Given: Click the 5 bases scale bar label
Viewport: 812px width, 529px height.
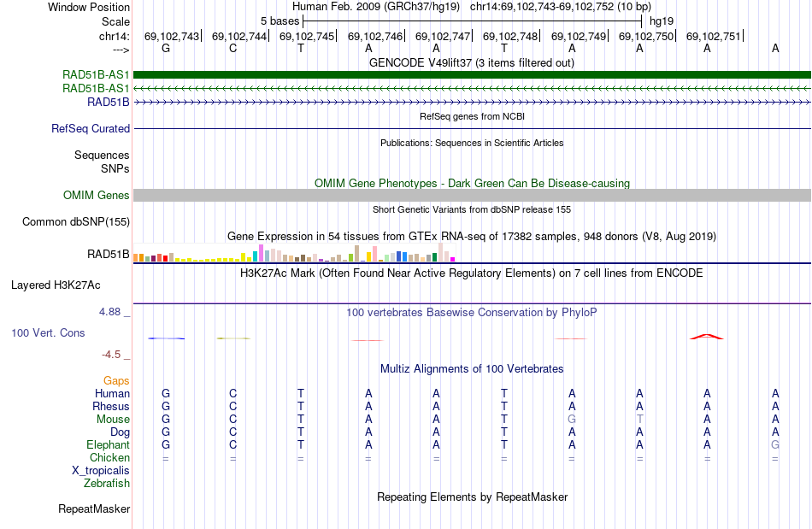Looking at the screenshot, I should coord(279,21).
